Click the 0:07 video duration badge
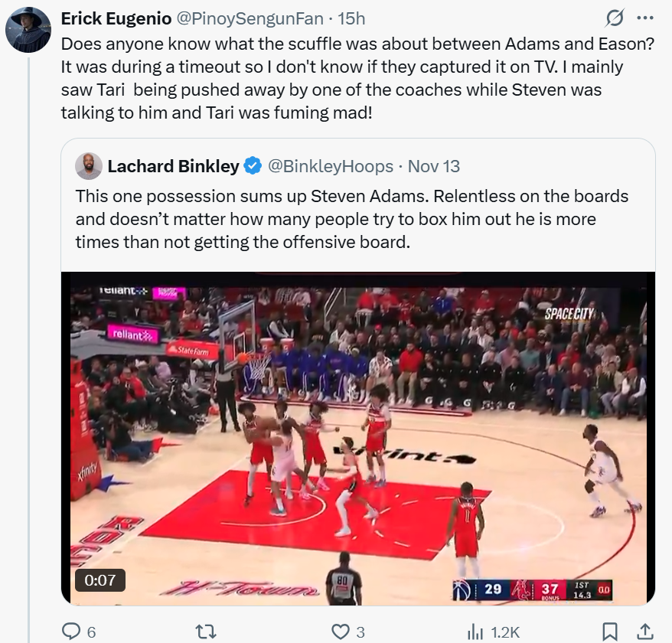The image size is (672, 643). pos(99,581)
